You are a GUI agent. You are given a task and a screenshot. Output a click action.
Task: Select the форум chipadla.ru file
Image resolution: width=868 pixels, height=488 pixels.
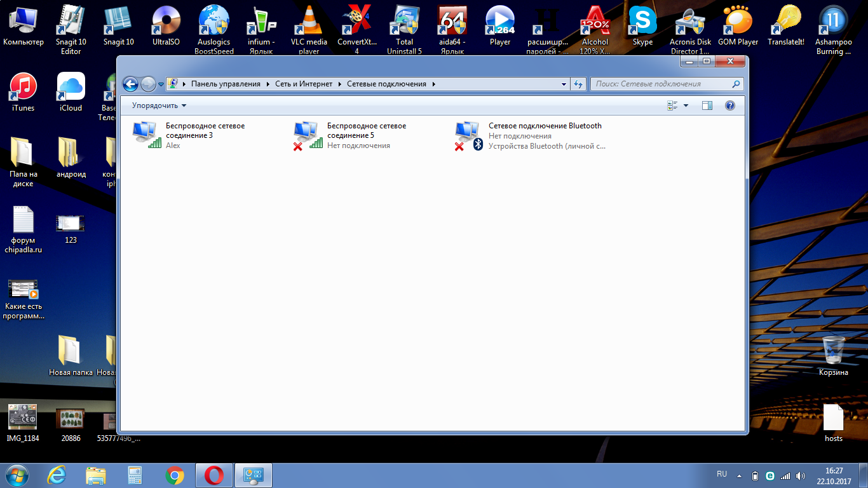[x=24, y=229]
